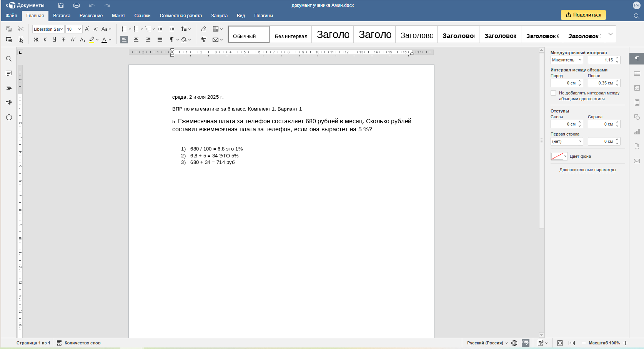Viewport: 644px width, 349px height.
Task: Save the document with the diskette icon
Action: pos(61,5)
